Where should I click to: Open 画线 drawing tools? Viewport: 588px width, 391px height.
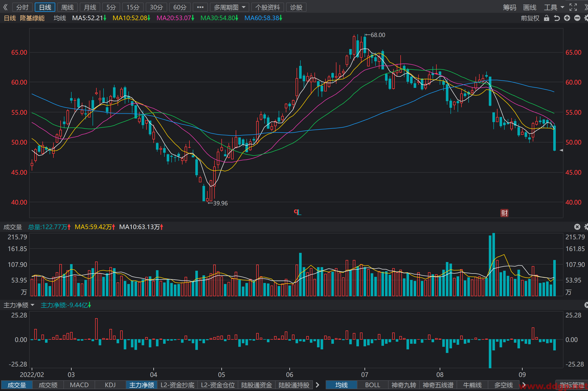530,7
